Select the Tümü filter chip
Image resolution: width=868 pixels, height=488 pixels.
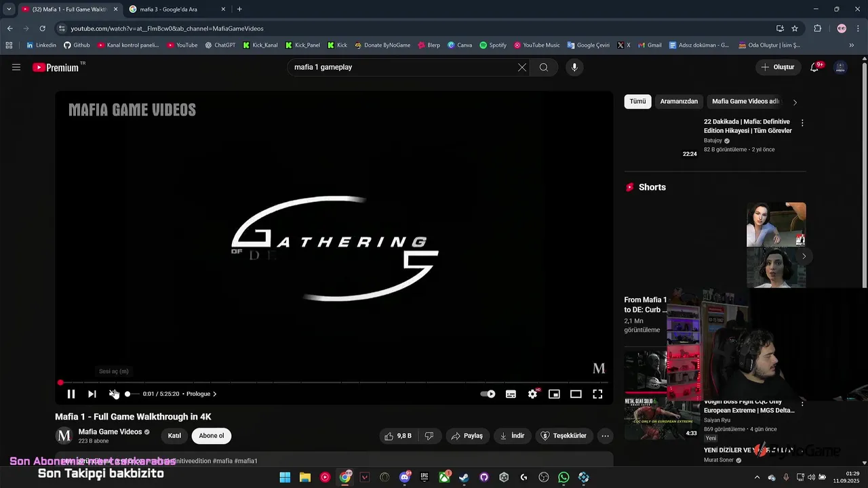tap(637, 102)
